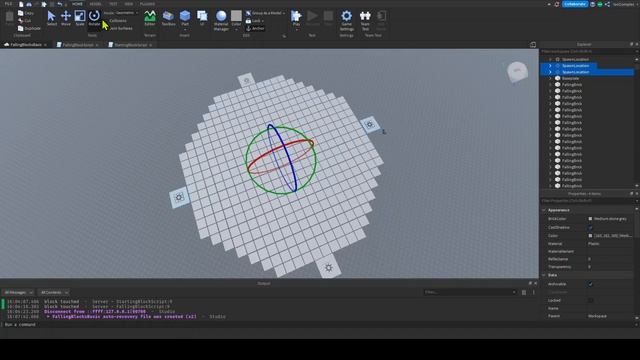640x360 pixels.
Task: Click the Cut button in Clipboard group
Action: [24, 20]
